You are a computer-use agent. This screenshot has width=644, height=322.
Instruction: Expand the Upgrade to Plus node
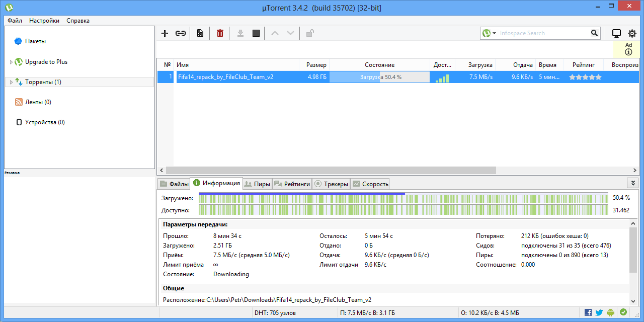(x=11, y=62)
